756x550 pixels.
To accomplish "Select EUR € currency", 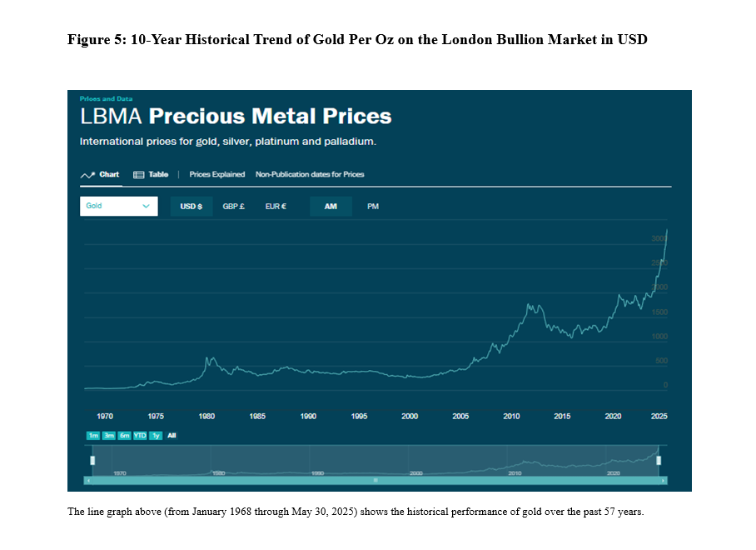I will pyautogui.click(x=276, y=207).
